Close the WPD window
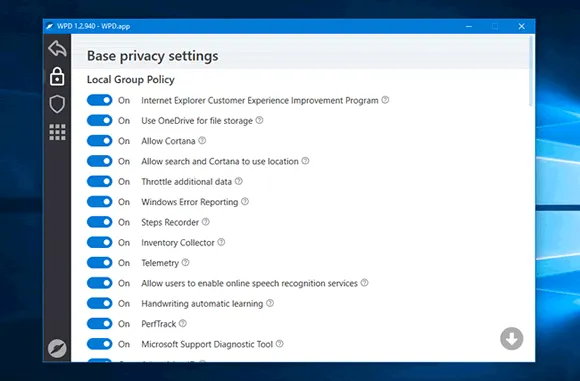580x381 pixels. coord(522,26)
